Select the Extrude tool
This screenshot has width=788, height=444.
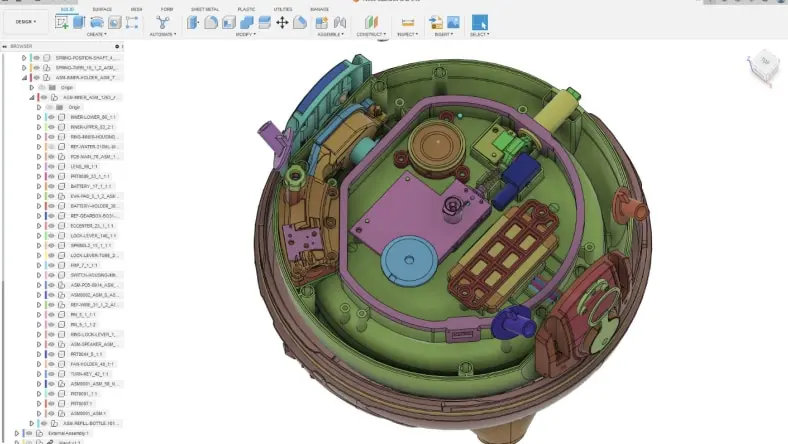79,22
